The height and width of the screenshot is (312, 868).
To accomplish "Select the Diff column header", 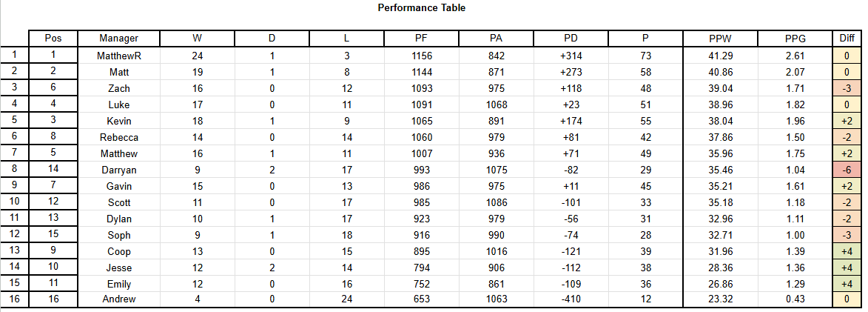I will tap(847, 39).
